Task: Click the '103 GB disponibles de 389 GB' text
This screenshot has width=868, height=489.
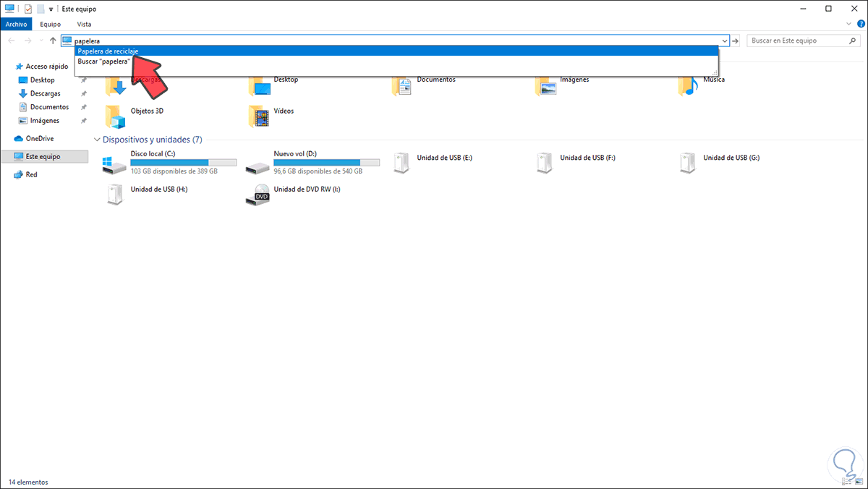Action: click(x=174, y=171)
